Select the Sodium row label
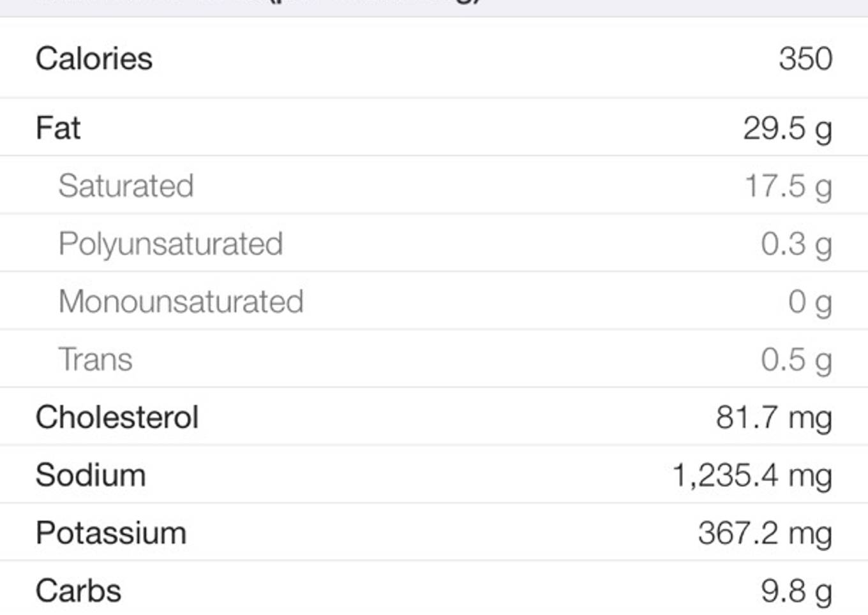868x615 pixels. point(91,475)
